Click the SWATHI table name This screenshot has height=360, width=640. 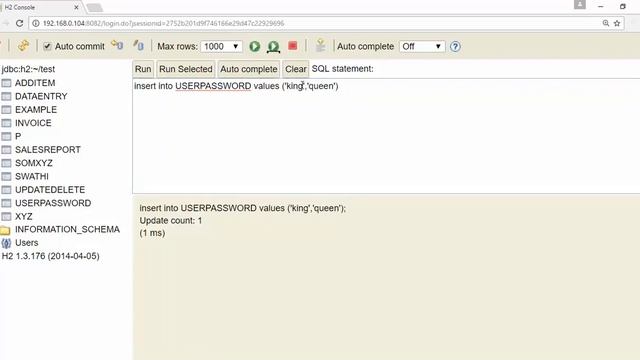[32, 176]
